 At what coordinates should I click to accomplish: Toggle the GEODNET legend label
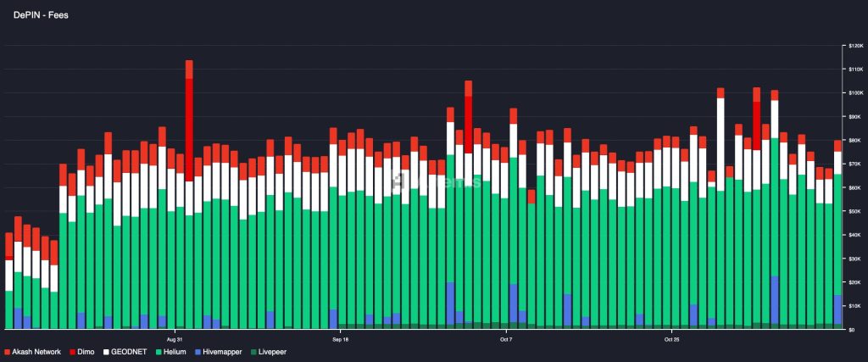[x=129, y=351]
